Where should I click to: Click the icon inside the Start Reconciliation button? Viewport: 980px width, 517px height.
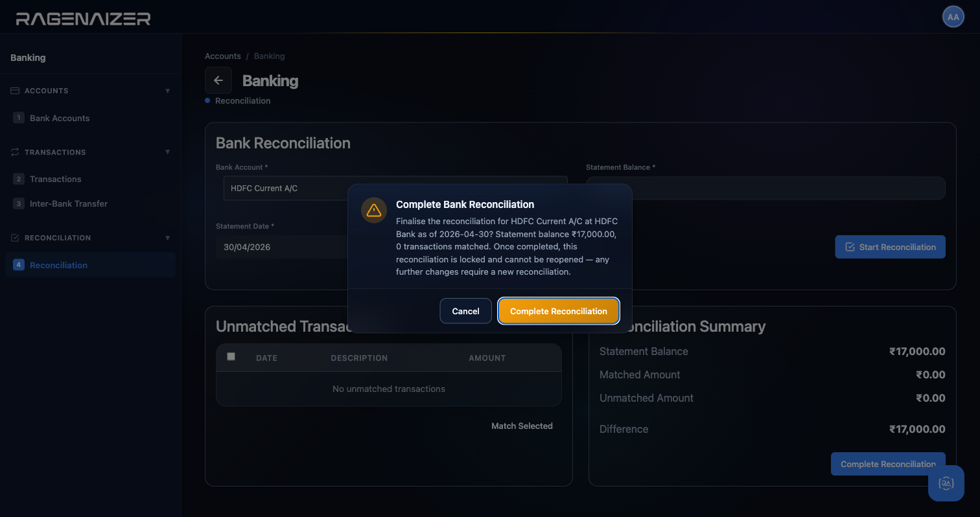pyautogui.click(x=850, y=247)
